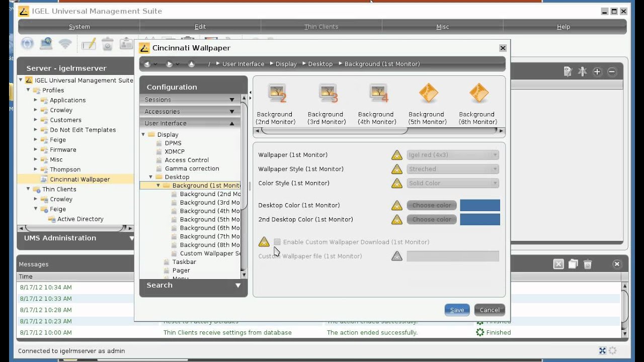Viewport: 644px width, 362px height.
Task: Open the Edit menu
Action: (x=200, y=27)
